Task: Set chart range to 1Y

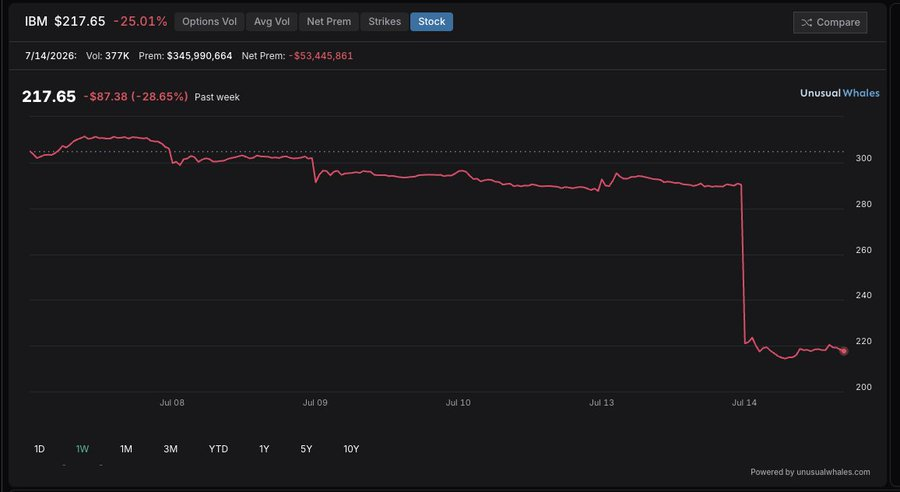Action: click(264, 449)
